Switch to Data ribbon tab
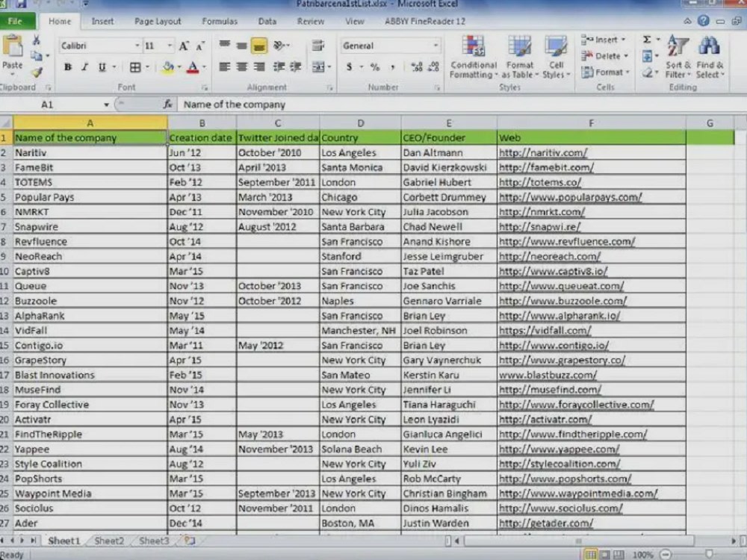 point(267,22)
